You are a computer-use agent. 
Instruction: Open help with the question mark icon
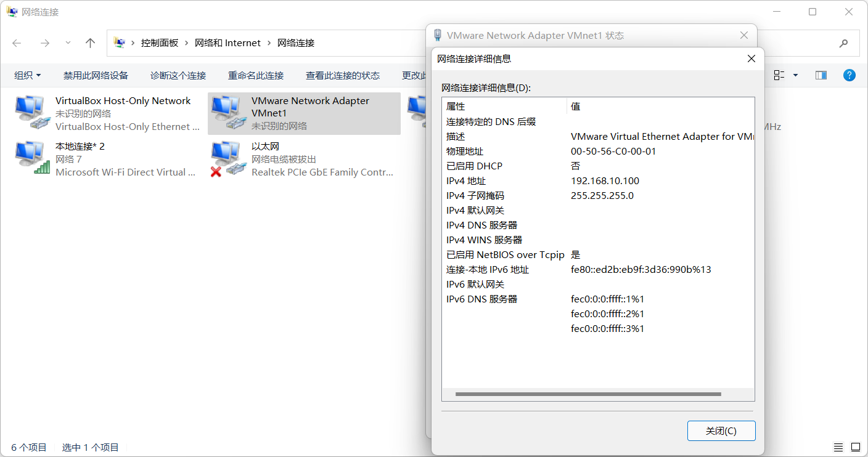[850, 75]
